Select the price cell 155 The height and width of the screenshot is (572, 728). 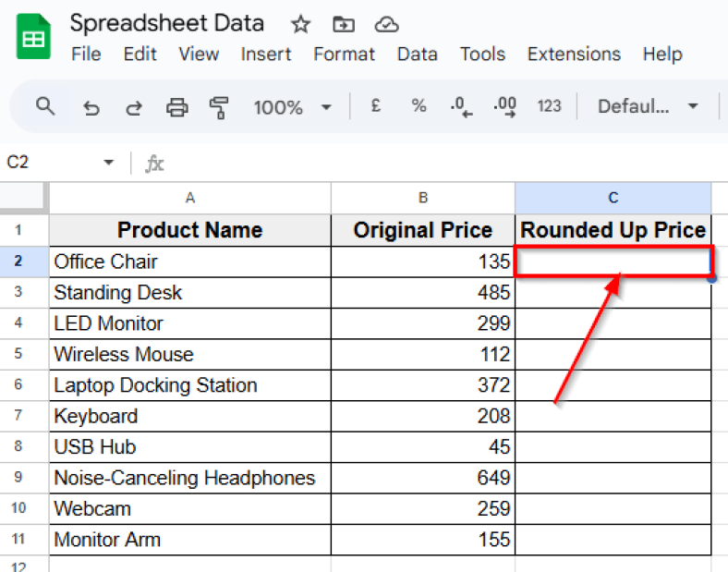pos(423,540)
